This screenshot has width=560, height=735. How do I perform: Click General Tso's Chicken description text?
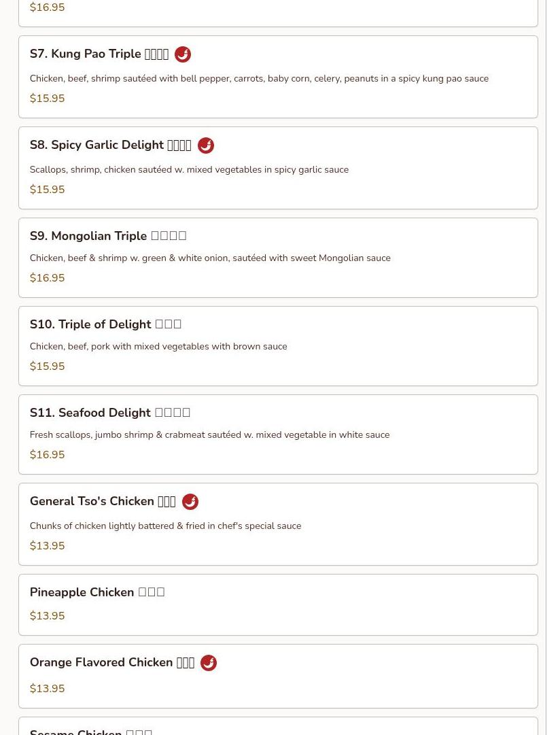point(165,526)
